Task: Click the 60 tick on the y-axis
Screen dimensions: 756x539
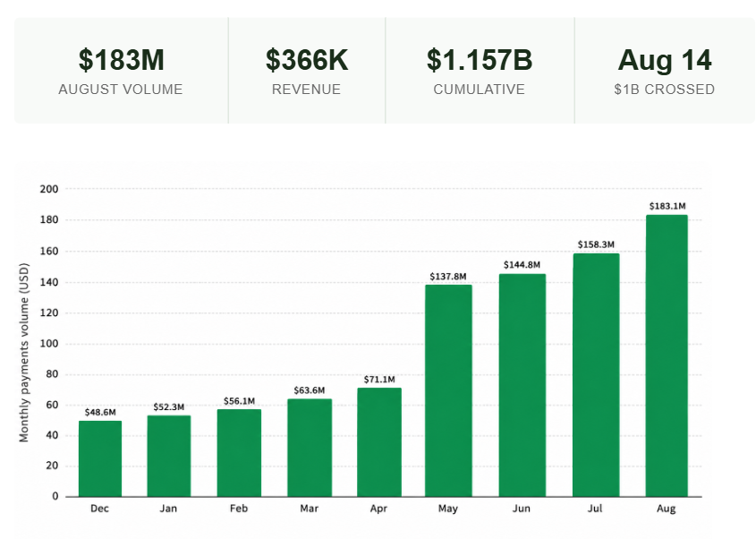Action: point(52,405)
